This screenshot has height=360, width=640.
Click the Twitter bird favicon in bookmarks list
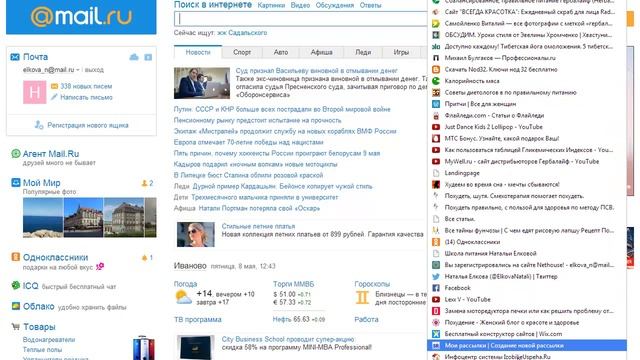[x=436, y=276]
